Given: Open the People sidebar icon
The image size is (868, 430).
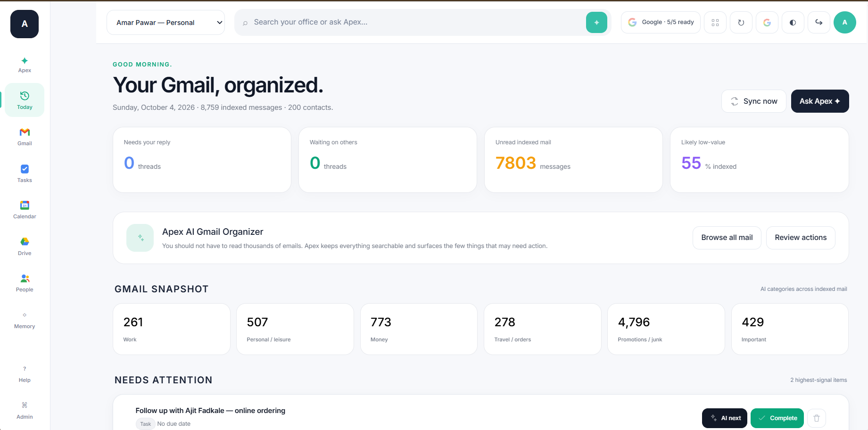Looking at the screenshot, I should (x=25, y=283).
